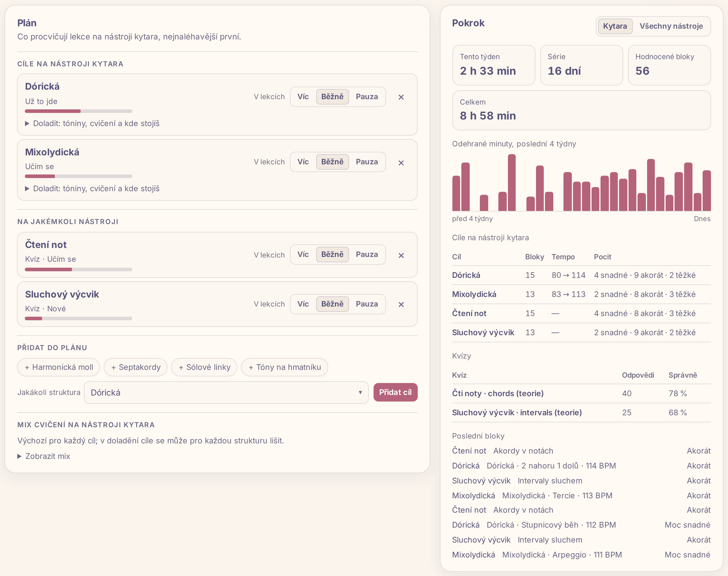Viewport: 728px width, 576px height.
Task: Add Harmonická moll chip to the plan
Action: 59,367
